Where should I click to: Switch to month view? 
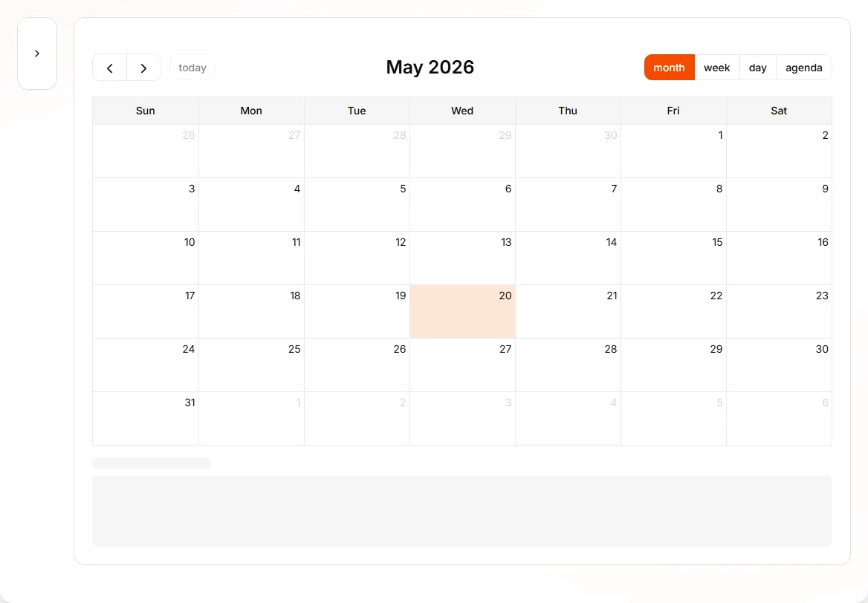670,68
